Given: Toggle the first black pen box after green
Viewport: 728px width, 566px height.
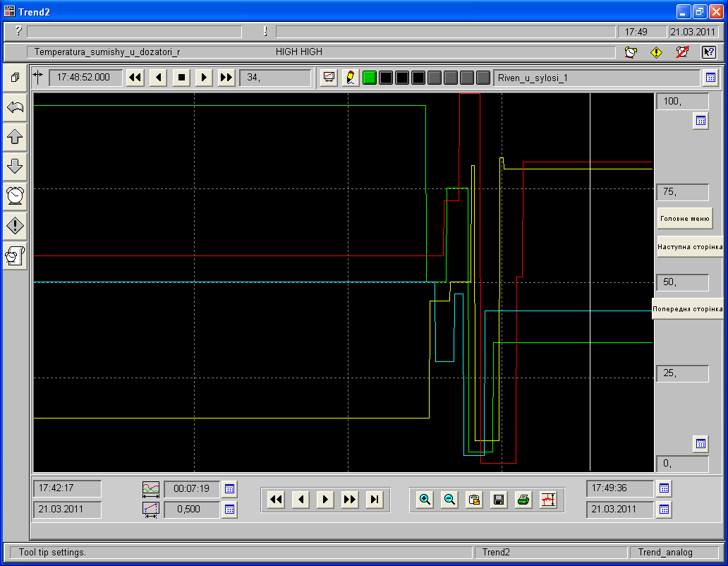Looking at the screenshot, I should (386, 78).
